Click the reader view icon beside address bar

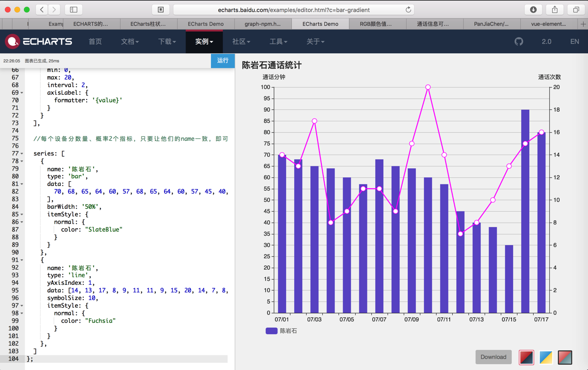pos(161,10)
